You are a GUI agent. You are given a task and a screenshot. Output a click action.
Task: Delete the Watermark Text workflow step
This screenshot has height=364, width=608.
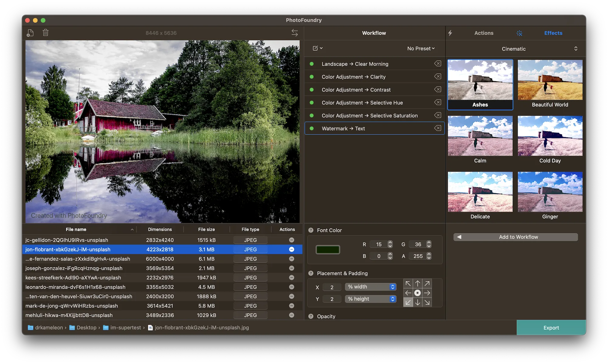[x=437, y=128]
